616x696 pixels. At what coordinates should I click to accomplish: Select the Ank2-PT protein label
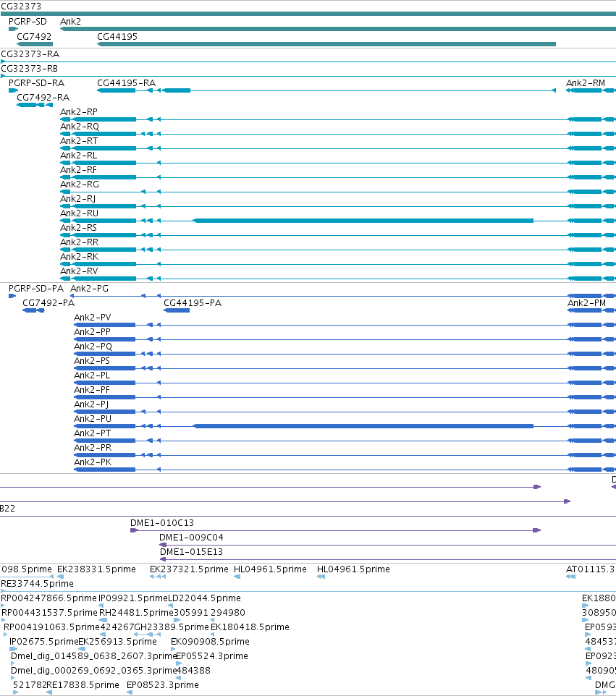coord(93,433)
